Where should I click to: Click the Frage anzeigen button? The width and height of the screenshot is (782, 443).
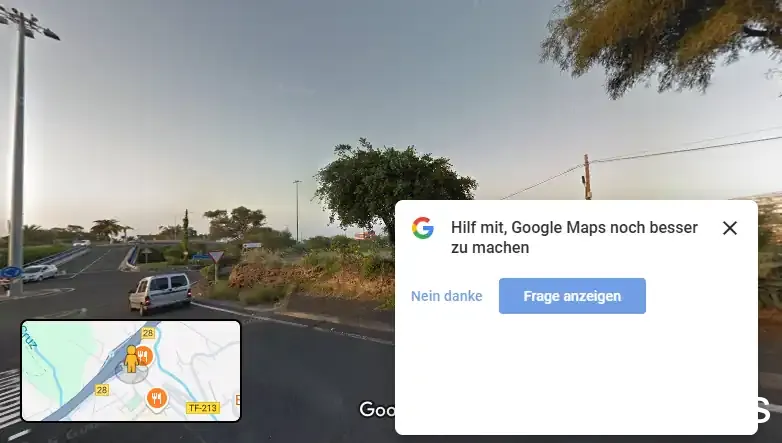click(x=572, y=296)
